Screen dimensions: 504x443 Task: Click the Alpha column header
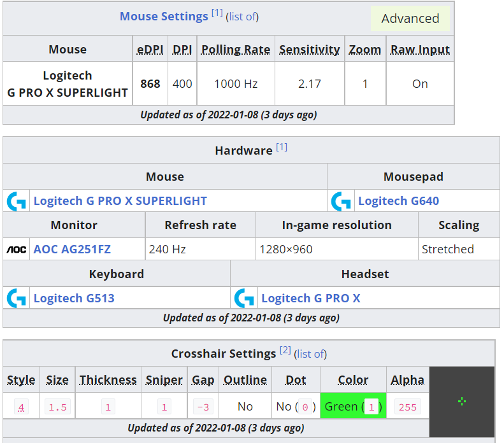point(407,380)
